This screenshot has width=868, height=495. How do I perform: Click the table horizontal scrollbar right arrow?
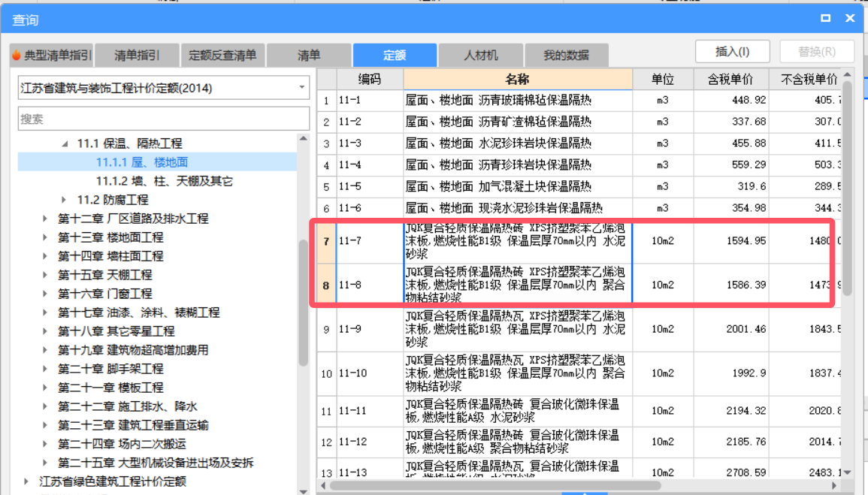point(834,485)
